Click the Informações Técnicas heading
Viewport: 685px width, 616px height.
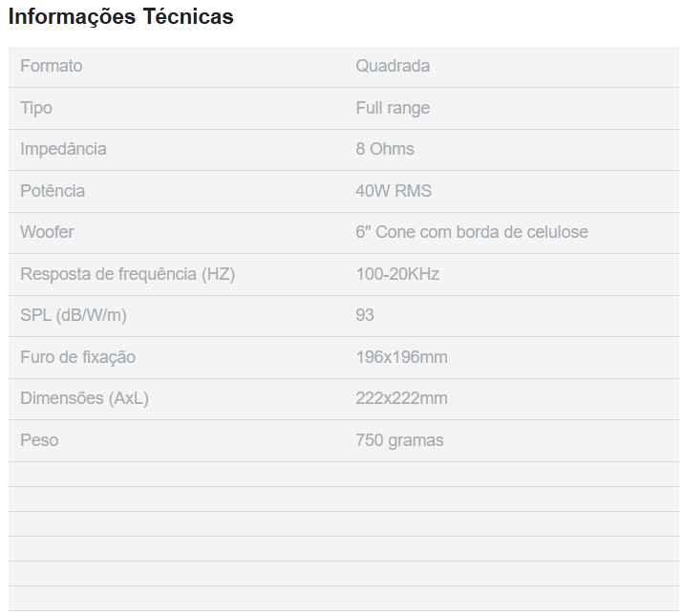(121, 17)
